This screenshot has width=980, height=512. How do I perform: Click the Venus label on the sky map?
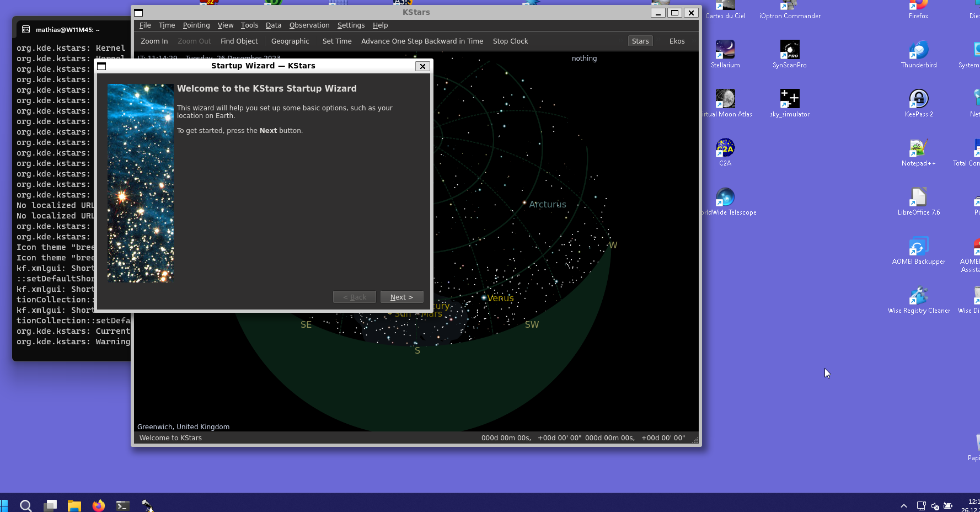tap(501, 298)
